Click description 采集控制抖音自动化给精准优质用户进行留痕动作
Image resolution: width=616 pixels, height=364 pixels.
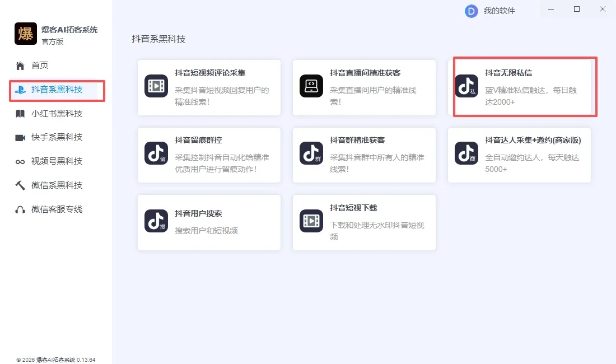tap(222, 164)
